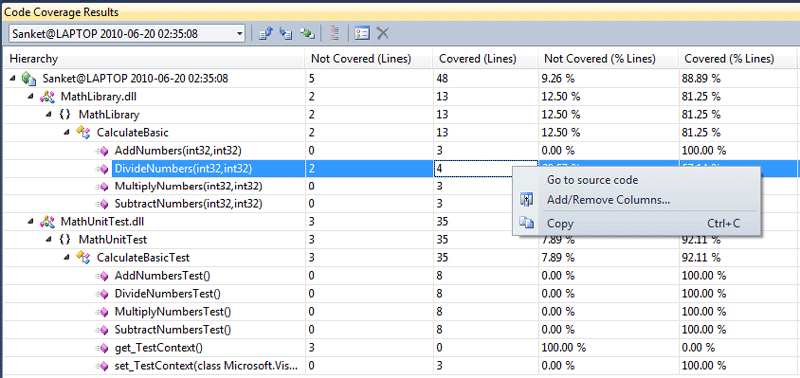Click the Export Results toolbar icon
Viewport: 800px width, 378px height.
tap(265, 34)
